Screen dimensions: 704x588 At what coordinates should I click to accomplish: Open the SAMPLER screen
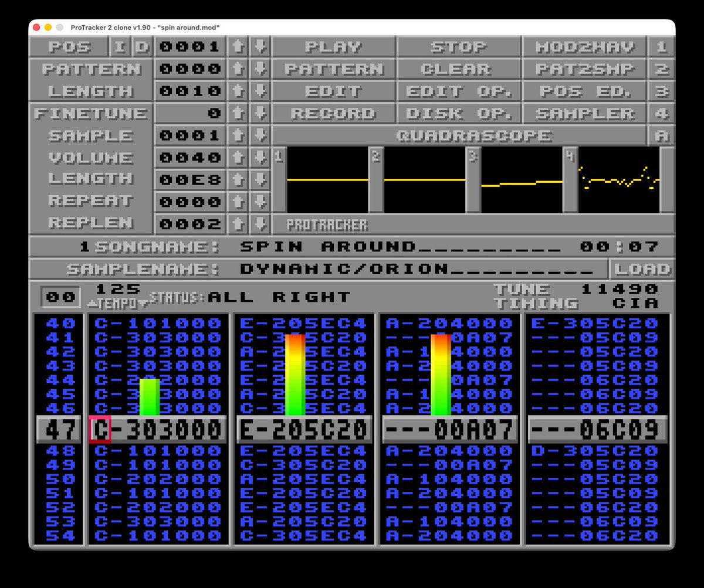[585, 114]
